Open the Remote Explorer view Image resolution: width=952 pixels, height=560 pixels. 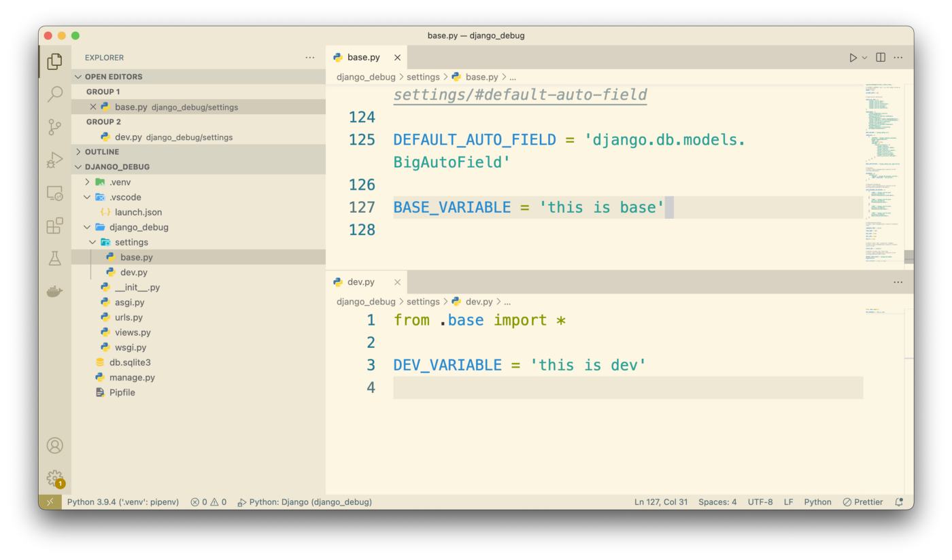tap(55, 193)
